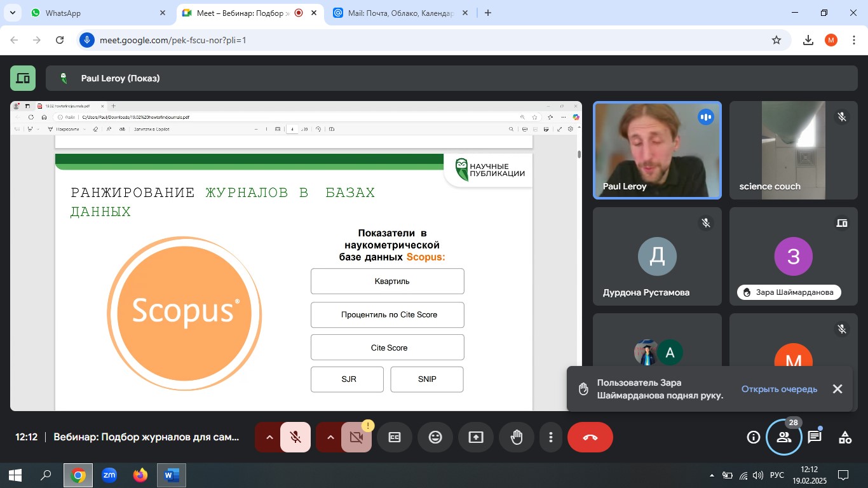The height and width of the screenshot is (488, 868).
Task: Bookmark this page with the star icon
Action: [x=776, y=40]
